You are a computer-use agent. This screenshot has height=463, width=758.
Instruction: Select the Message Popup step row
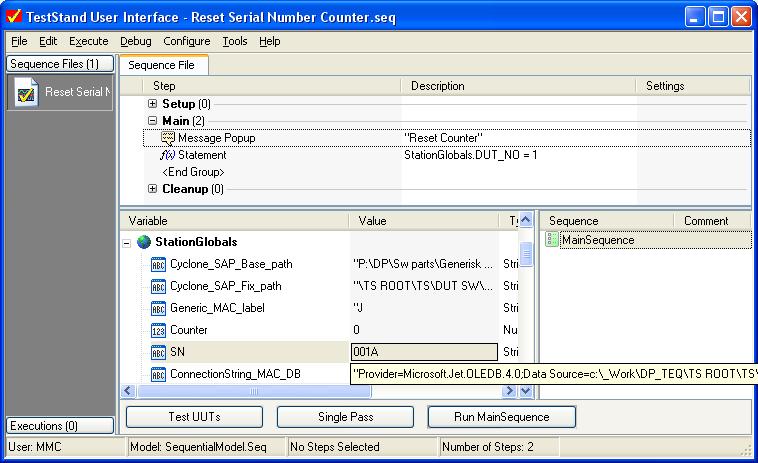click(447, 138)
